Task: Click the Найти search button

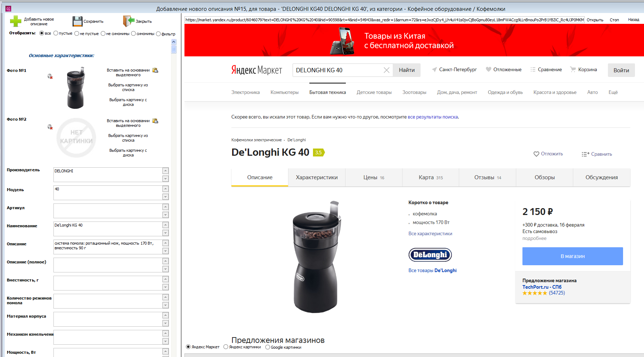Action: [407, 70]
